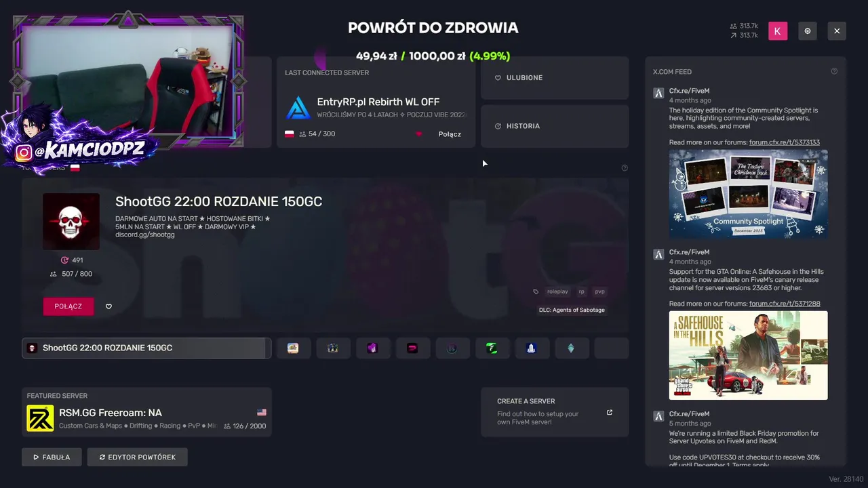The image size is (868, 488).
Task: Select the dark figures server icon tab
Action: [x=332, y=348]
